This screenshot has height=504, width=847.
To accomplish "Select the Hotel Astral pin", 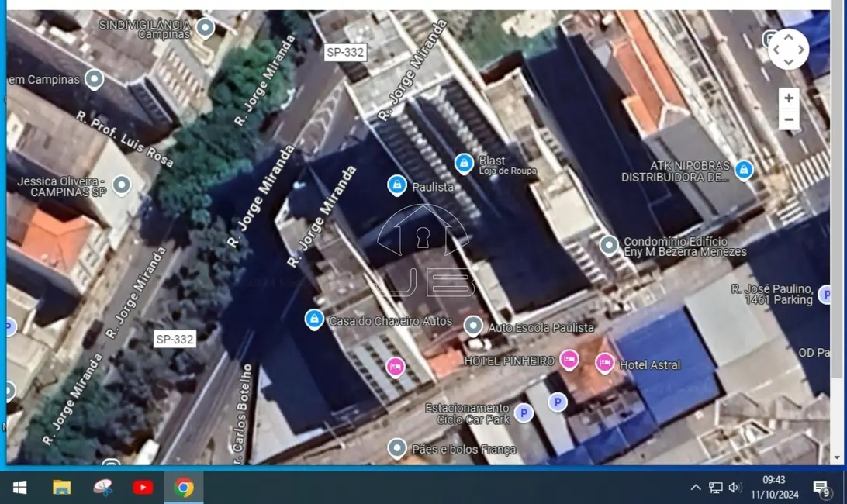I will [x=604, y=363].
